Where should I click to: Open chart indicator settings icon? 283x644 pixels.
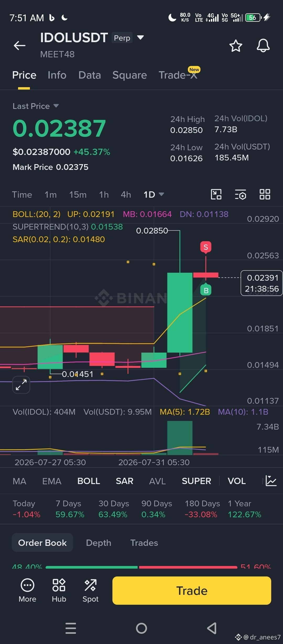pos(240,195)
